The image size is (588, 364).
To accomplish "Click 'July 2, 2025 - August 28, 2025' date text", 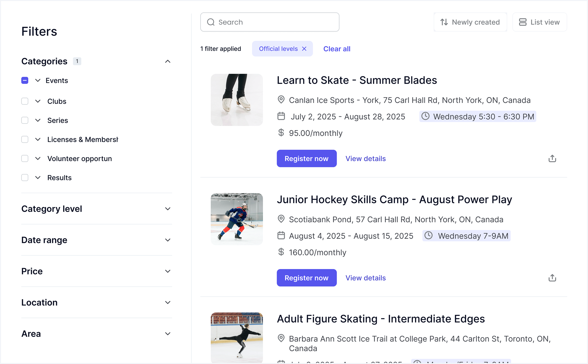I will 348,116.
